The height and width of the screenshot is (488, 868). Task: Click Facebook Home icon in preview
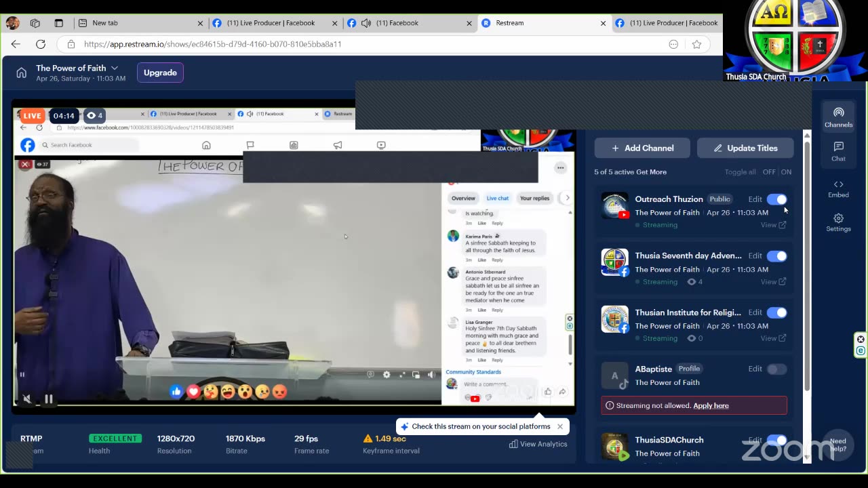click(206, 145)
